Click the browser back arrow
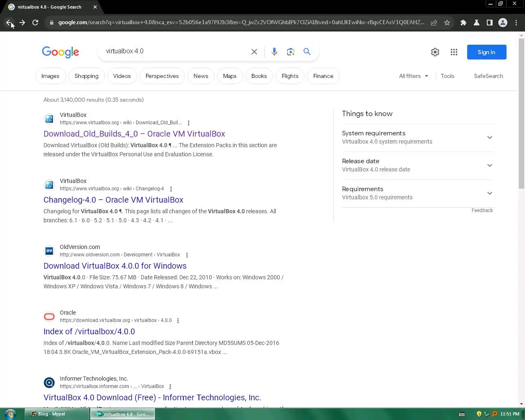 click(9, 23)
